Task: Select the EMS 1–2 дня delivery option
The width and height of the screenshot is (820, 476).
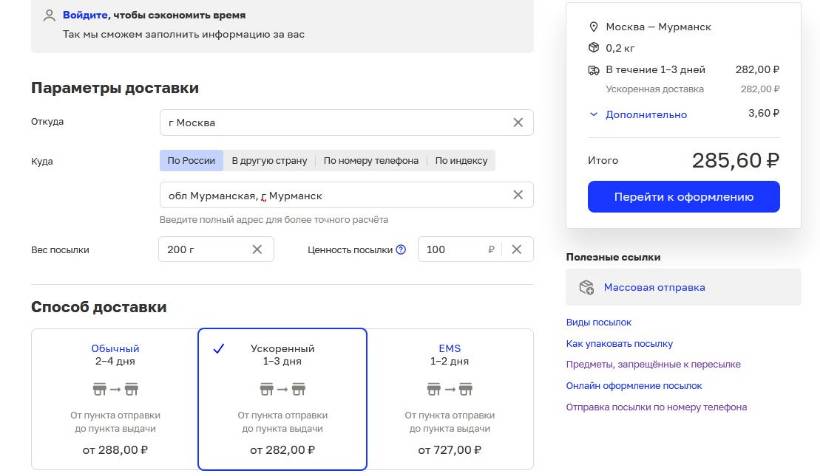Action: coord(450,399)
